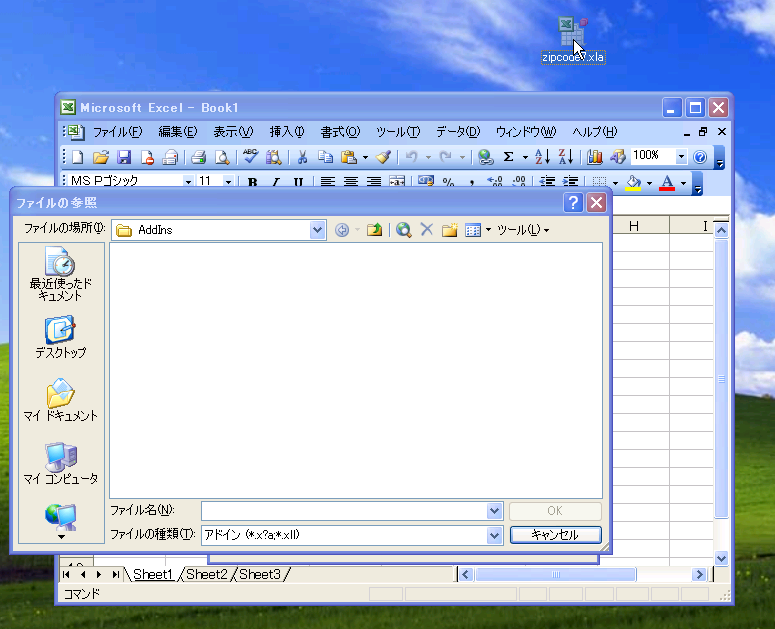Expand the file name dropdown arrow
775x629 pixels.
click(x=494, y=511)
